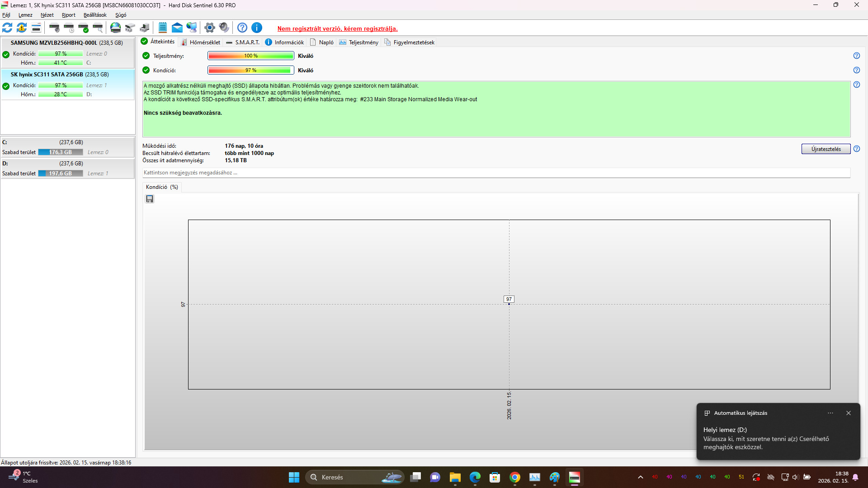Click the unregistered version registration link
The height and width of the screenshot is (488, 868).
(x=337, y=28)
